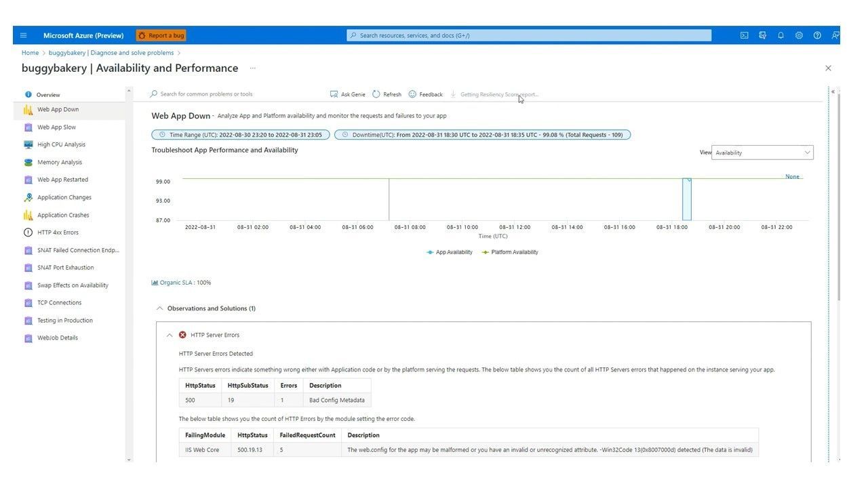Open the Time Range (UTC) selector pill

point(241,135)
